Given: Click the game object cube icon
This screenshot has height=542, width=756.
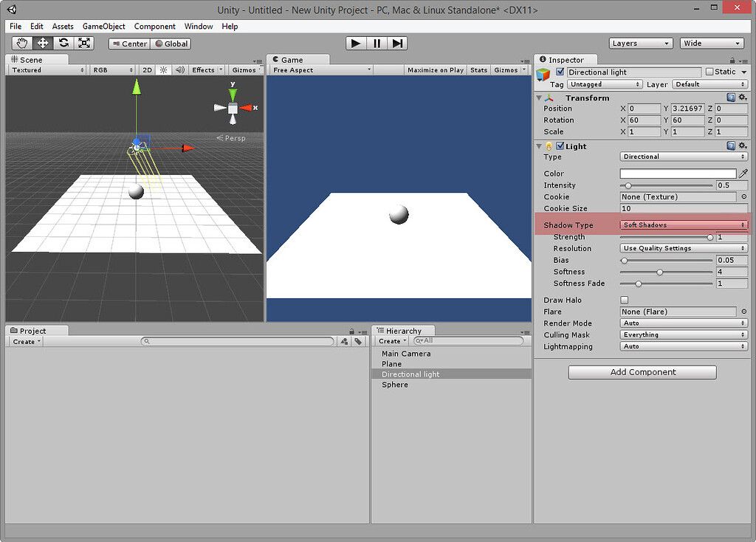Looking at the screenshot, I should [543, 75].
